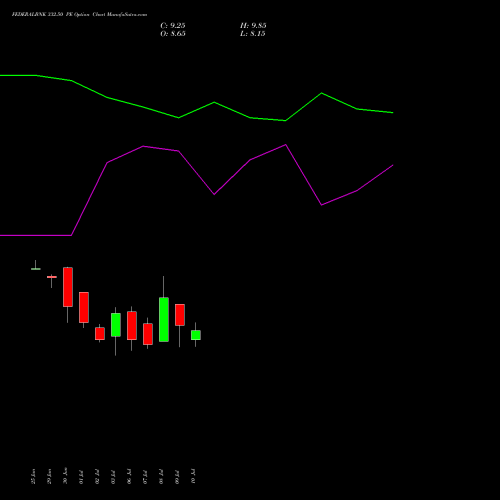Click the close value C: 9.25
This screenshot has height=500, width=500.
173,26
